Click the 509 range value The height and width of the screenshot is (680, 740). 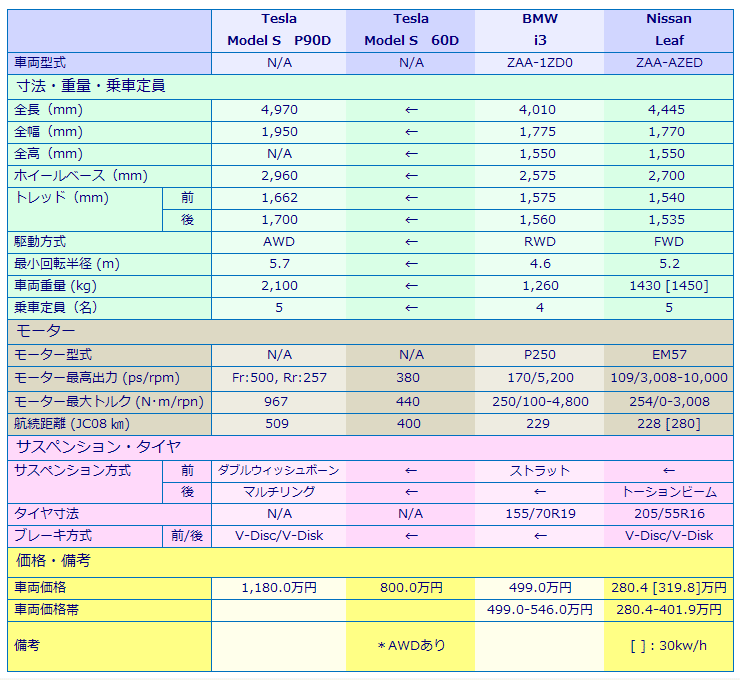point(279,424)
